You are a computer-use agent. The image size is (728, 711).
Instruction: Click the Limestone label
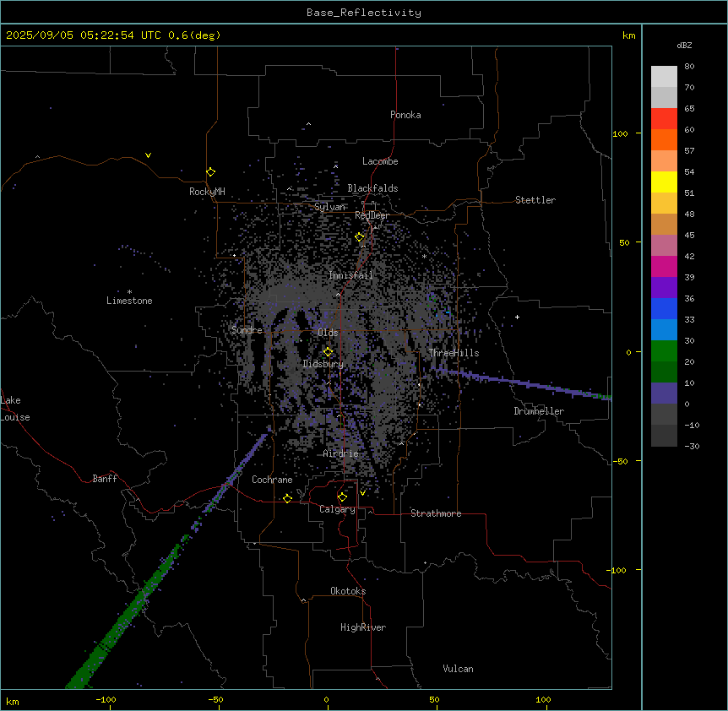point(129,301)
